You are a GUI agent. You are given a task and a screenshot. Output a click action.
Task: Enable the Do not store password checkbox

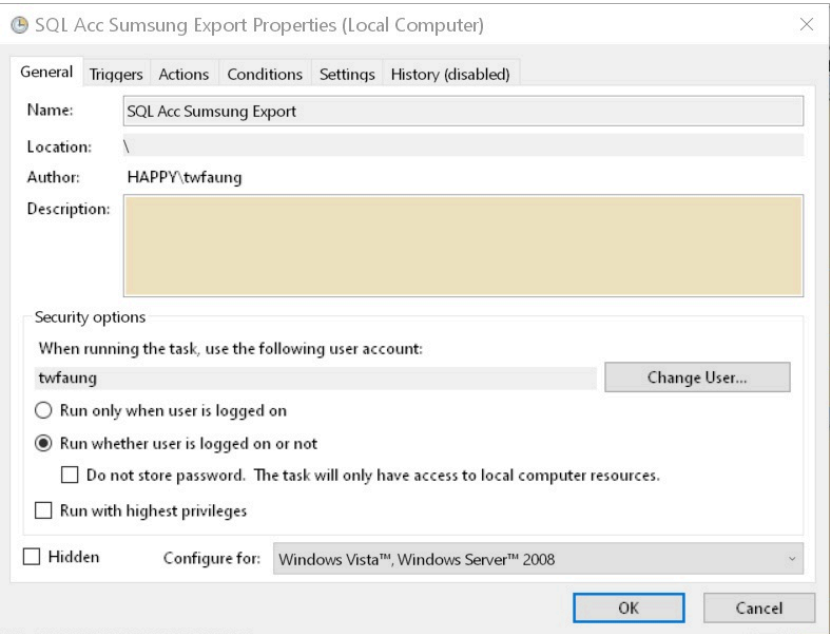pyautogui.click(x=69, y=475)
